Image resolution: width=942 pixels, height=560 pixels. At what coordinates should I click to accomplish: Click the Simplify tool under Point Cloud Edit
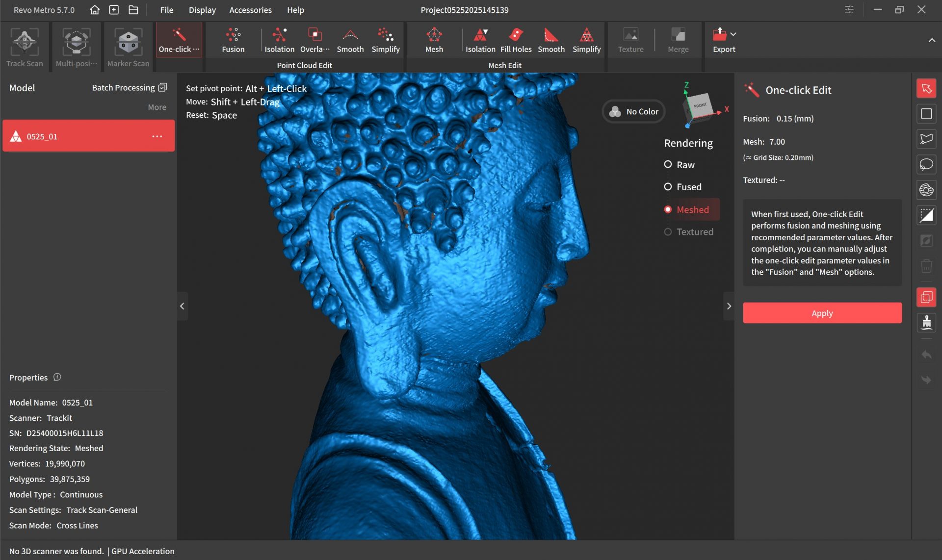point(385,40)
